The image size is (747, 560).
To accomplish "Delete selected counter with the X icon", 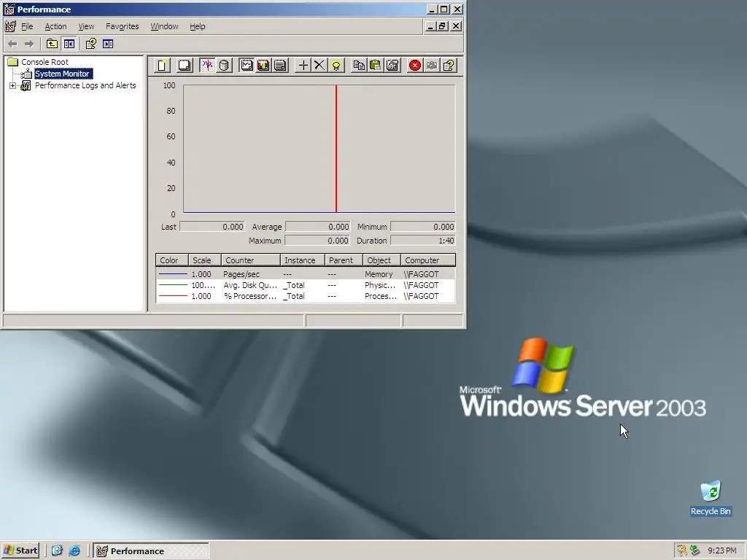I will point(320,65).
